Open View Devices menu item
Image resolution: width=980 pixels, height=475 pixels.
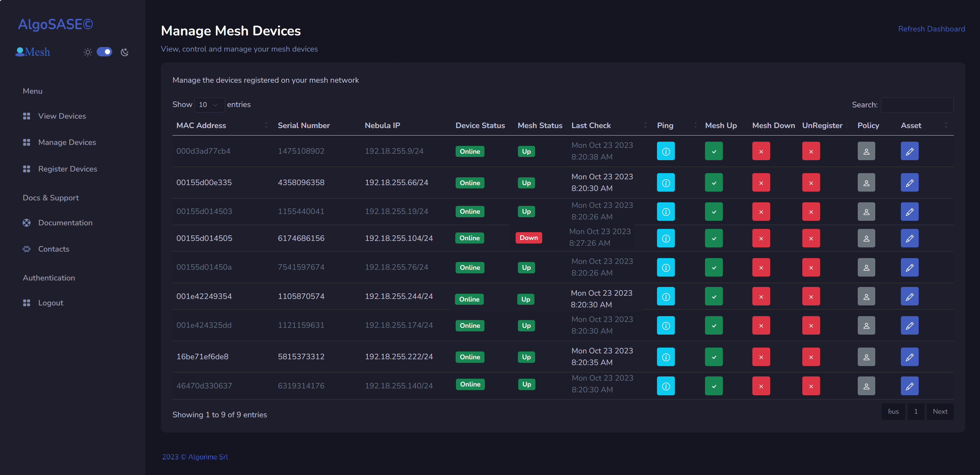tap(62, 116)
